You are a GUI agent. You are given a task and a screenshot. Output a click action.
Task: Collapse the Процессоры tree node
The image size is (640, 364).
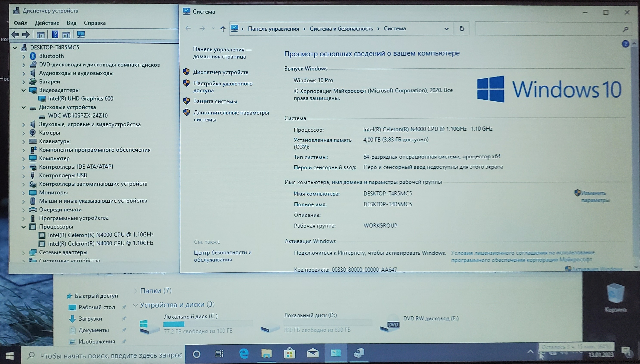pyautogui.click(x=24, y=227)
